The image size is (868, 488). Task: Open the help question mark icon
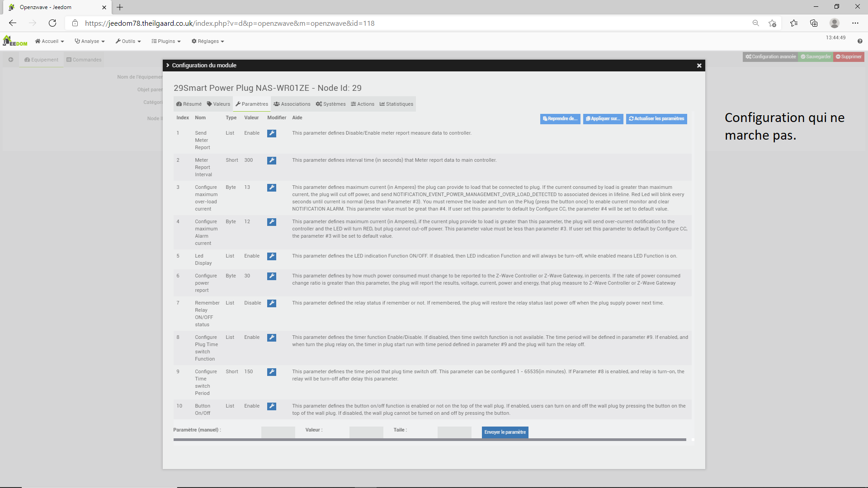pos(860,41)
